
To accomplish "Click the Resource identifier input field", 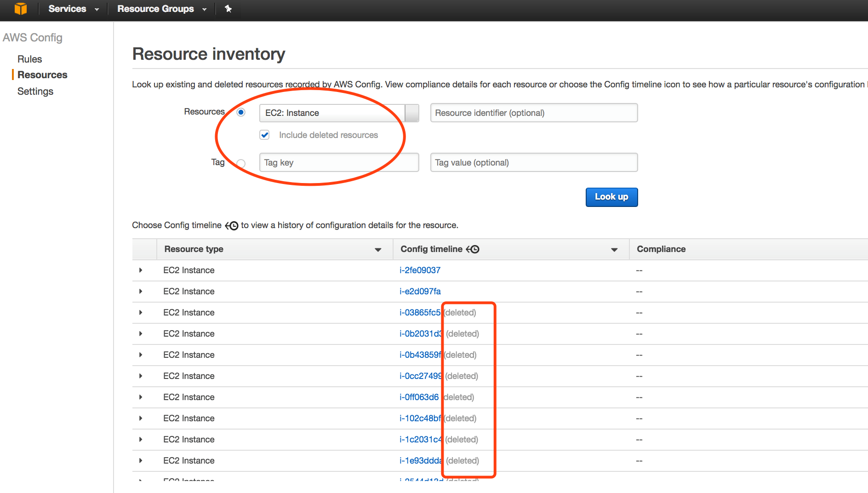I will click(x=533, y=113).
